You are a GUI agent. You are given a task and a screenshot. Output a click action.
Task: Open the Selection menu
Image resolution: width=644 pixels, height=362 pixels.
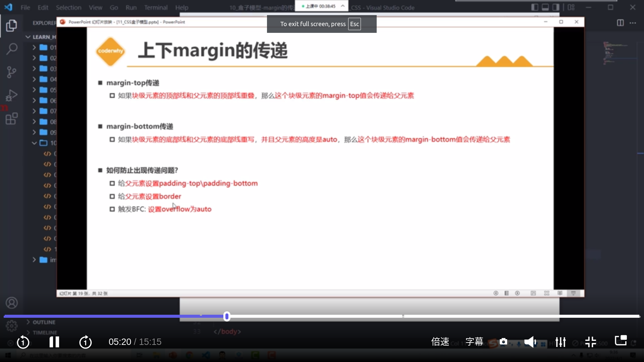68,7
